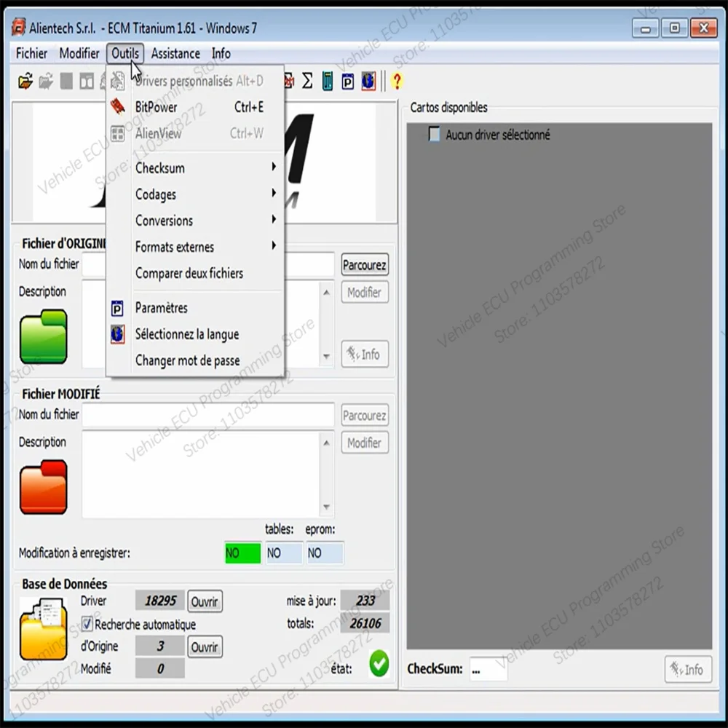Choose Changer mot de passe
Image resolution: width=728 pixels, height=728 pixels.
pos(195,360)
